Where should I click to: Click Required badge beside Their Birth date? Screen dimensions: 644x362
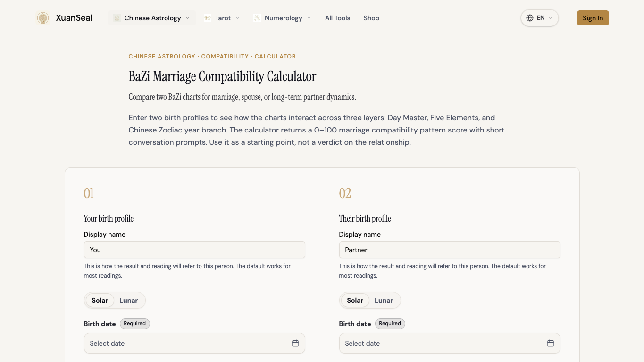390,323
